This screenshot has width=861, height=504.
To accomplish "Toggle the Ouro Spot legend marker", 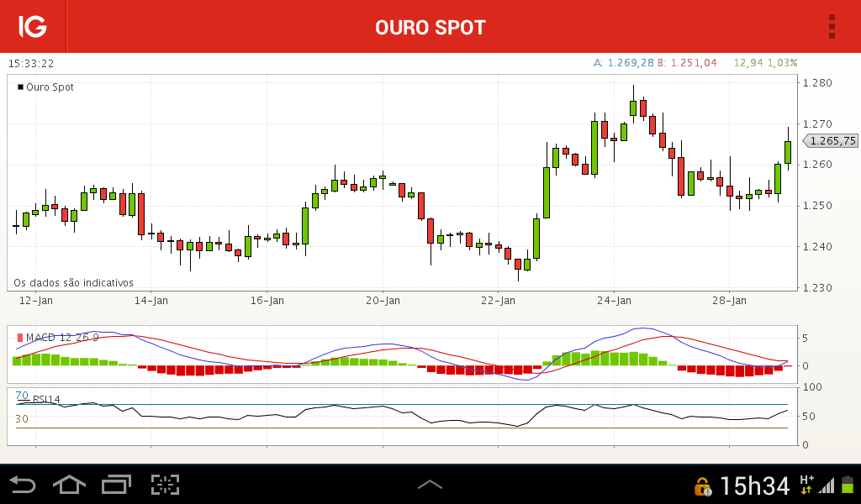I will pyautogui.click(x=21, y=87).
